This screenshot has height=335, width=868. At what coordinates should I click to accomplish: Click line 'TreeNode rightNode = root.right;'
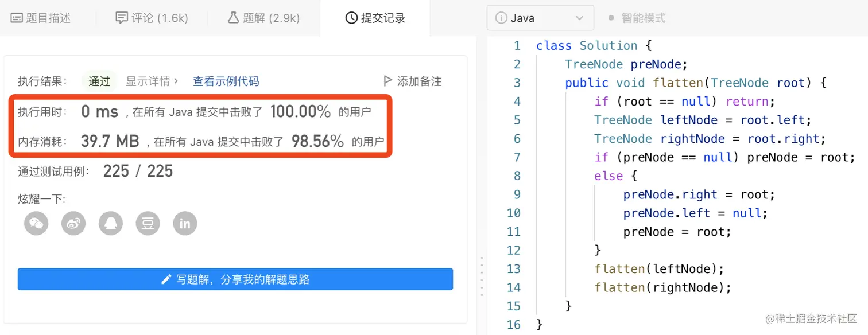[710, 138]
